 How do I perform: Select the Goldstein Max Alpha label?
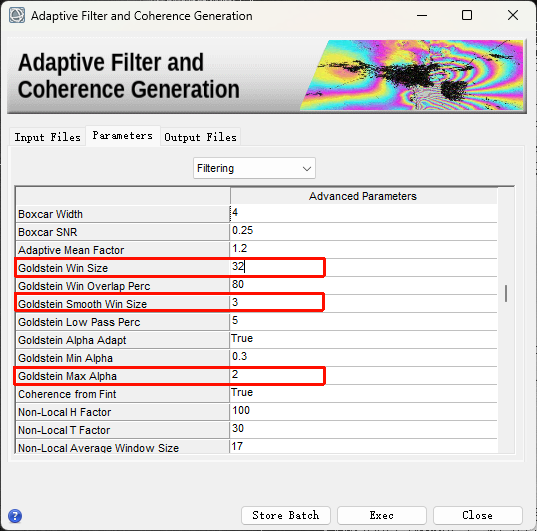pyautogui.click(x=123, y=376)
